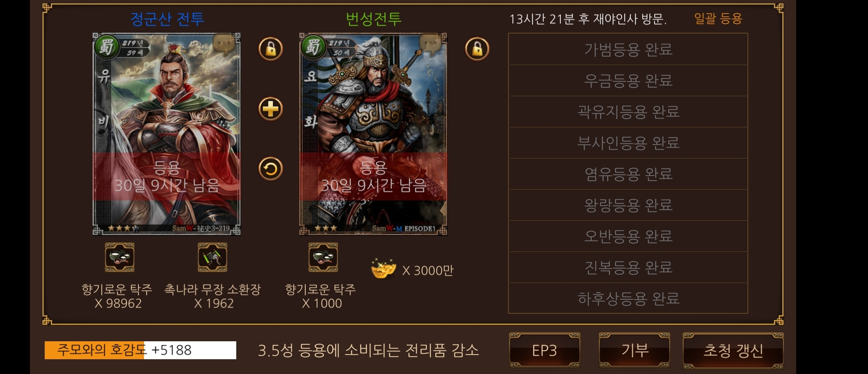This screenshot has height=374, width=868.
Task: Select the 하후상등용 완료 list entry
Action: [628, 299]
